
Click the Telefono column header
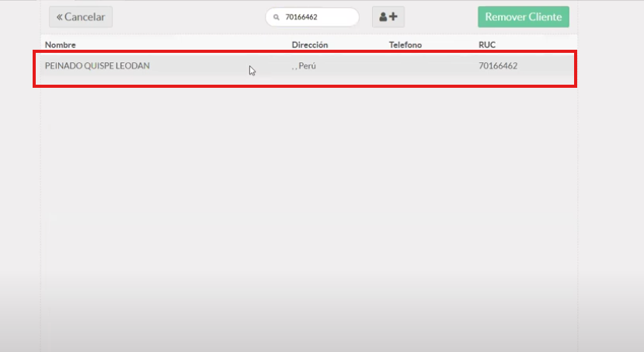pyautogui.click(x=405, y=45)
